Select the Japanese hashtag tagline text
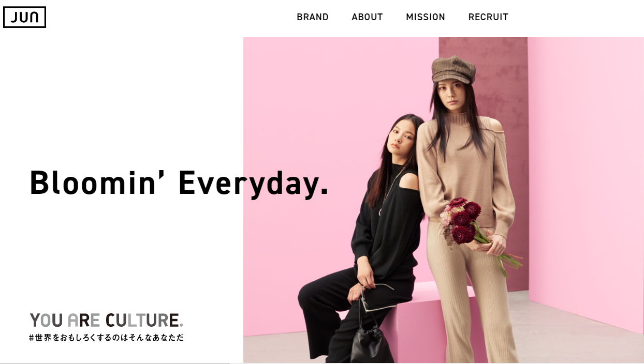Screen dimensions: 644x364 pos(107,338)
